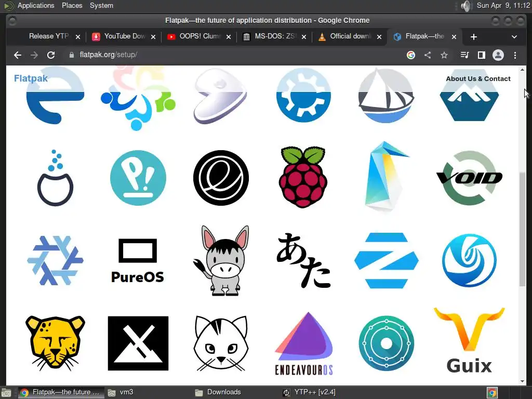Select the cat face distro logo

pyautogui.click(x=221, y=343)
